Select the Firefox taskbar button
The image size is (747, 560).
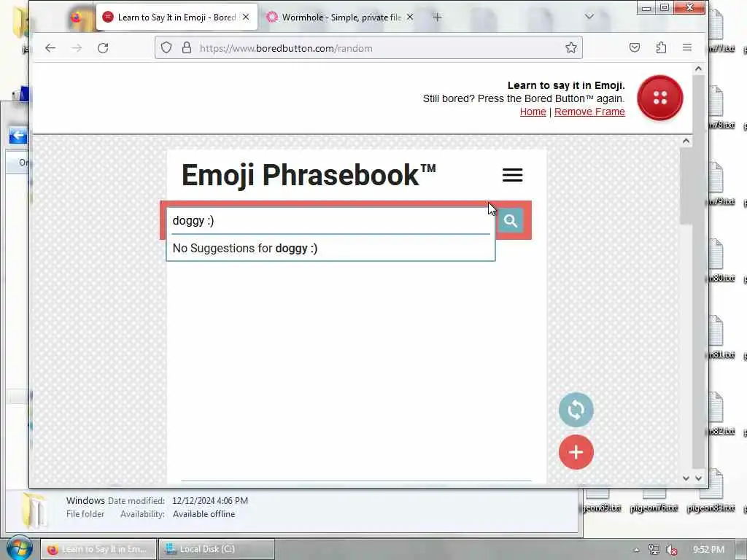point(98,549)
